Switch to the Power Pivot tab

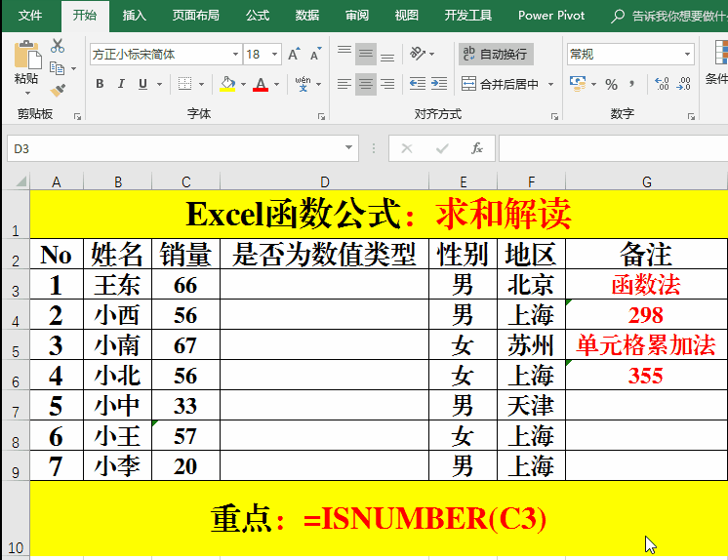(551, 16)
